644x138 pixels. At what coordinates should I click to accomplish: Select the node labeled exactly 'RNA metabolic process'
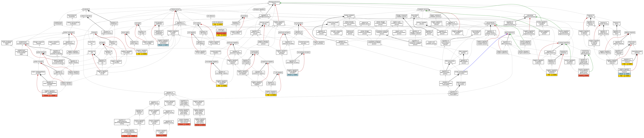pyautogui.click(x=463, y=52)
